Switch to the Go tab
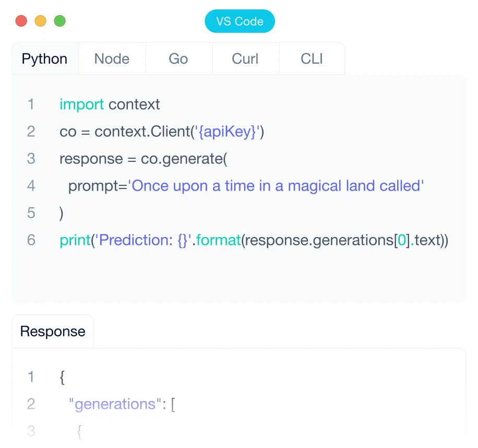Screen dimensions: 478x448 coord(178,58)
